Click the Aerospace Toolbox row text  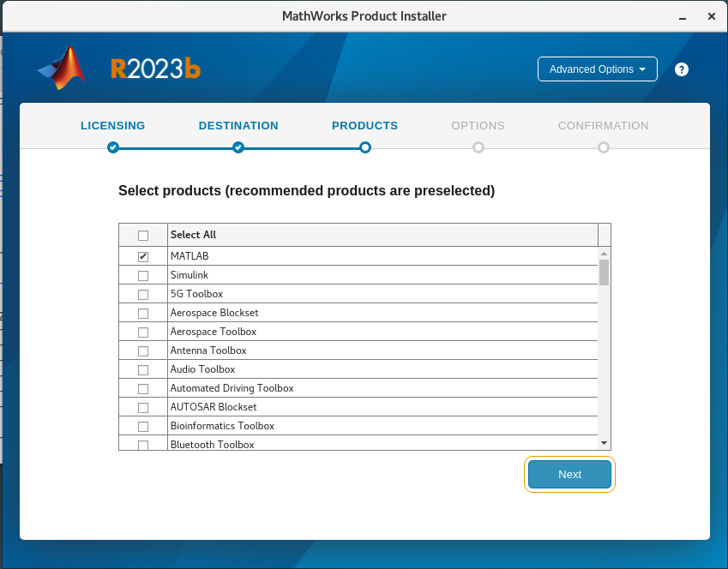coord(214,332)
